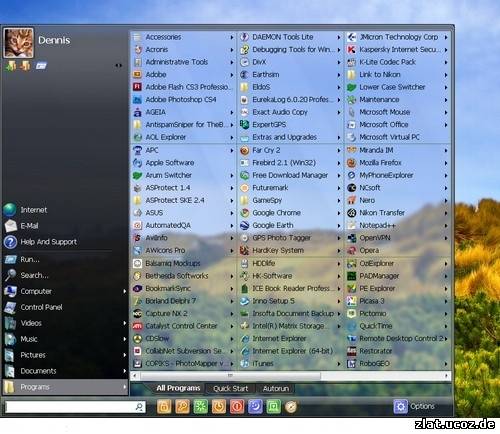Switch to the Quick Start tab
Screen dimensions: 500x434
point(231,389)
